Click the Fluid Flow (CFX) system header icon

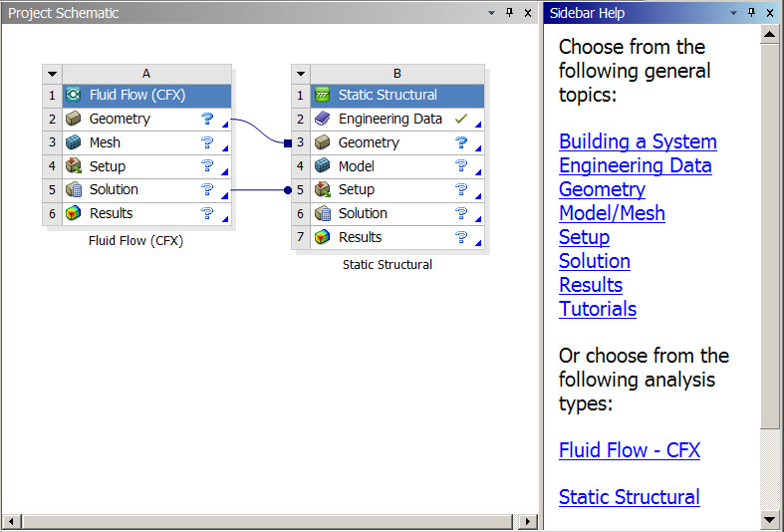[x=73, y=96]
